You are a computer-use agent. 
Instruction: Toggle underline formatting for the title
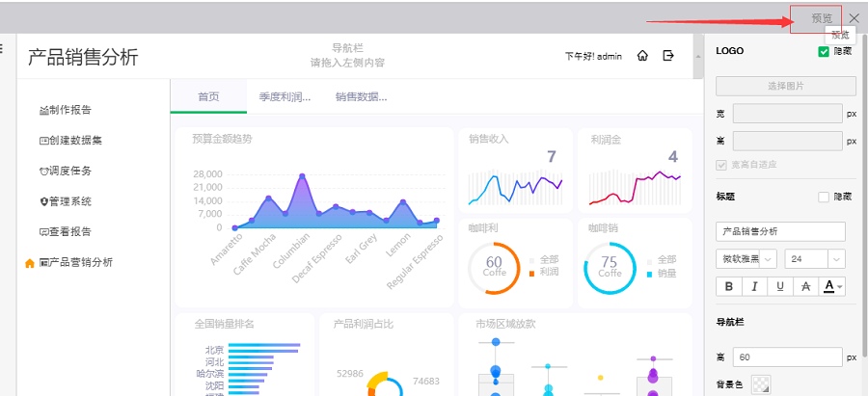pos(779,286)
